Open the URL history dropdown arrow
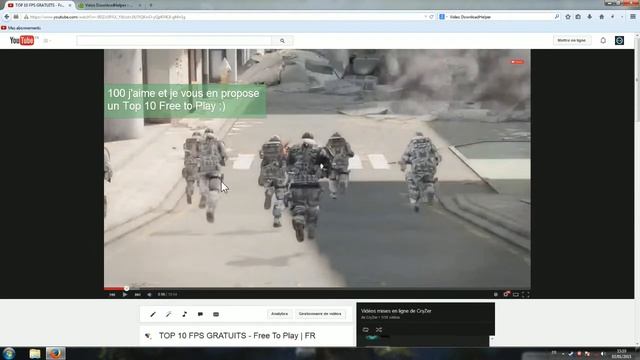This screenshot has height=360, width=640. point(426,17)
